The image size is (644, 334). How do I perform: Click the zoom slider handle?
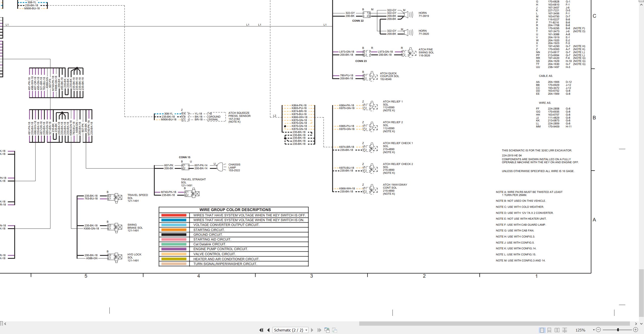(x=618, y=330)
